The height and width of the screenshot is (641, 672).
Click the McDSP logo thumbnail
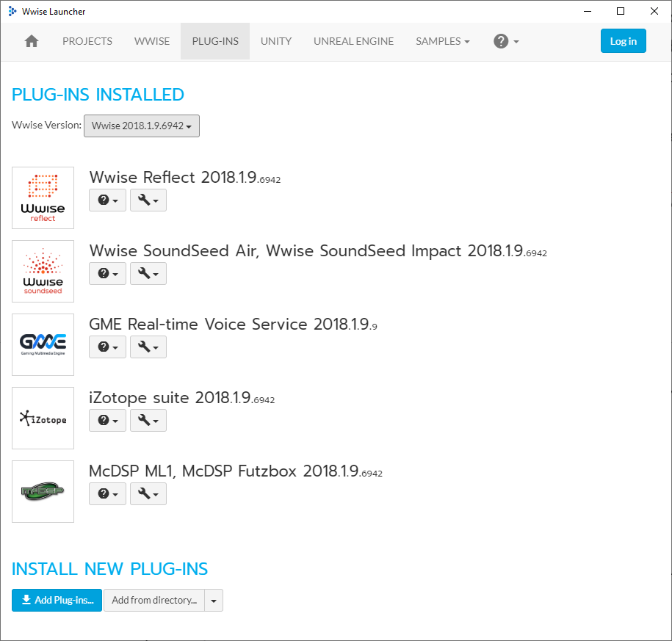pyautogui.click(x=43, y=491)
